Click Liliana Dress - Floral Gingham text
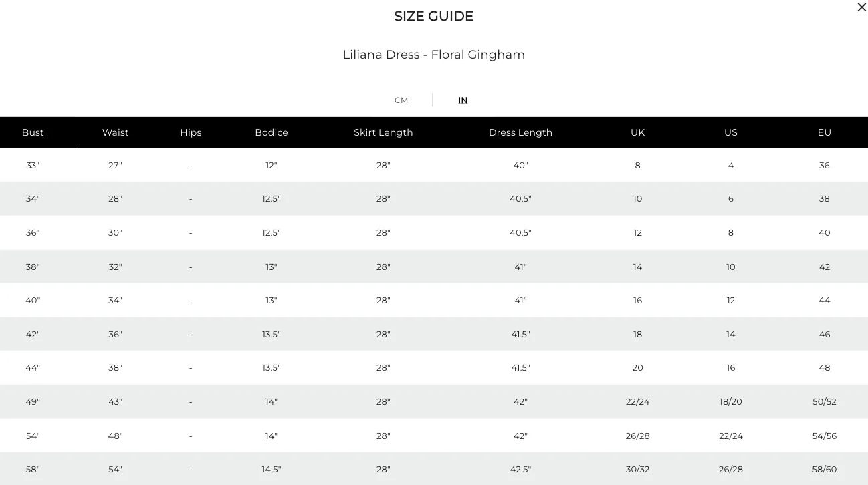 434,55
